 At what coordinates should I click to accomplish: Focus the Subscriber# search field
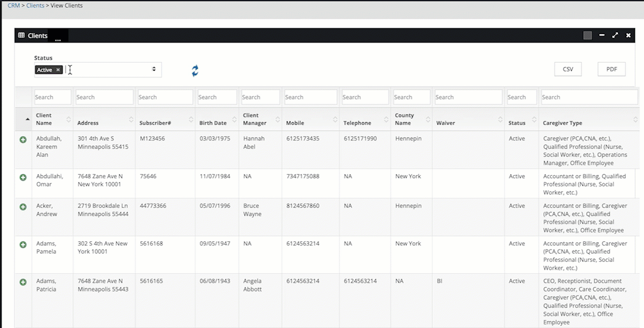[x=165, y=97]
